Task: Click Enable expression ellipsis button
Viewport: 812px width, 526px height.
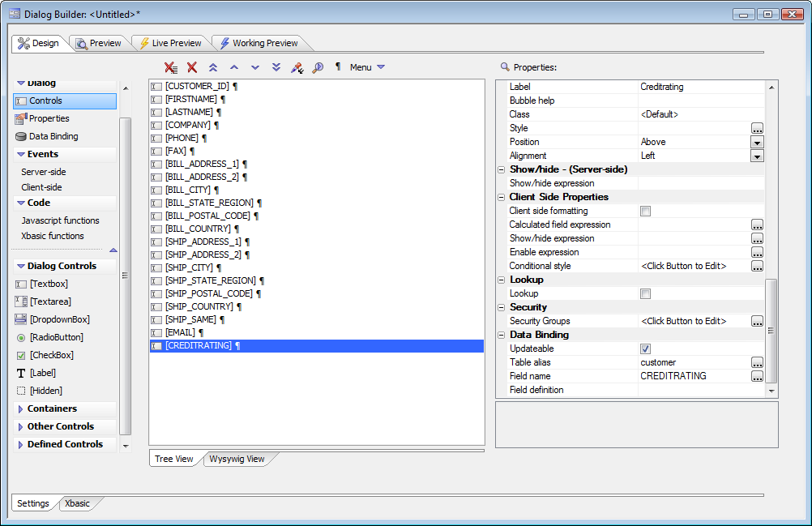Action: [757, 253]
